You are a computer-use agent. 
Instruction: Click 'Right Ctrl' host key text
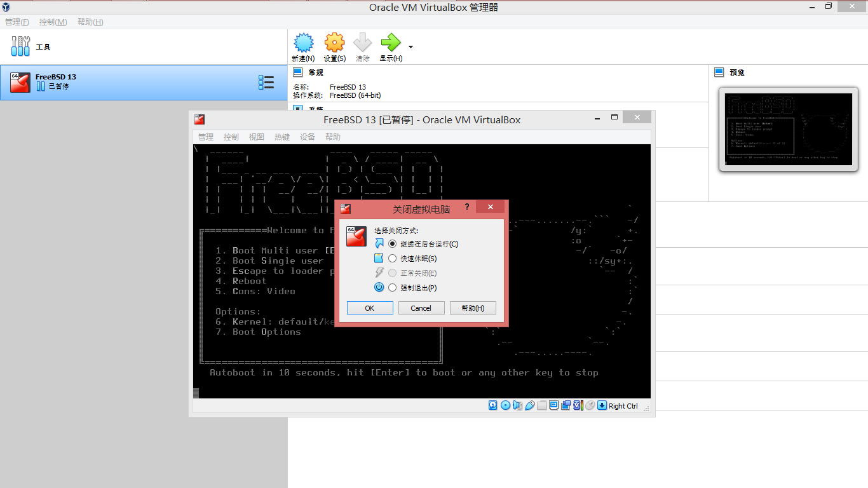623,406
